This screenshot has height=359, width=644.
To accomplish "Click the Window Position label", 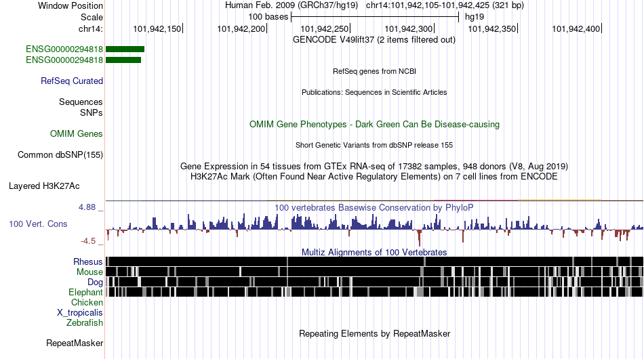I will point(71,5).
